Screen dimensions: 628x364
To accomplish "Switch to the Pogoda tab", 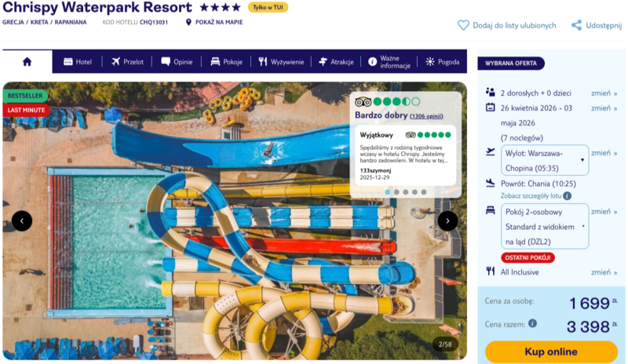I will 443,62.
